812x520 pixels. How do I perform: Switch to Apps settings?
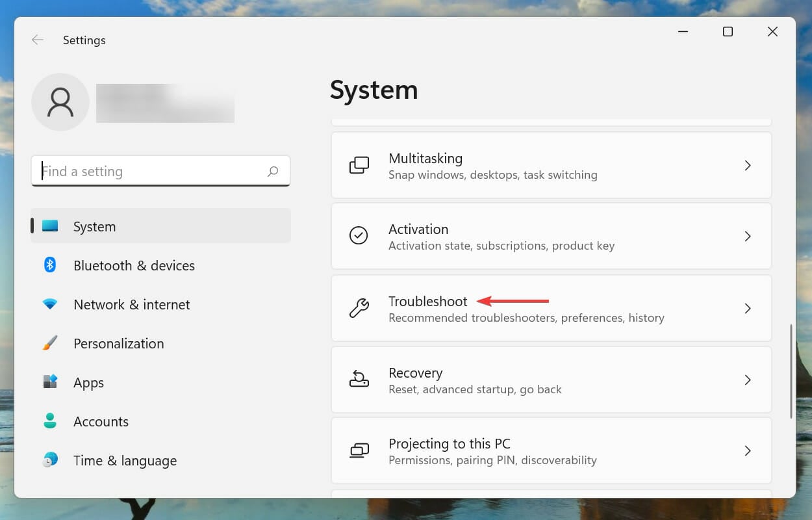coord(160,382)
